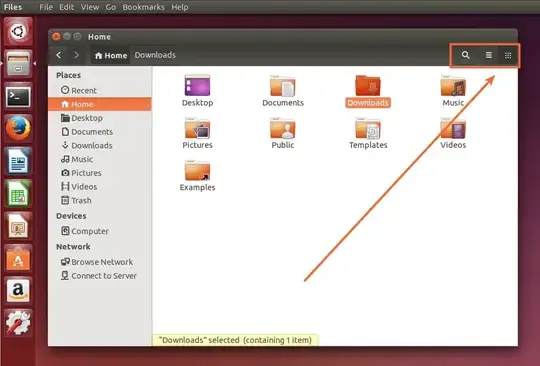
Task: Launch Firefox from the Ubuntu launcher
Action: click(18, 128)
